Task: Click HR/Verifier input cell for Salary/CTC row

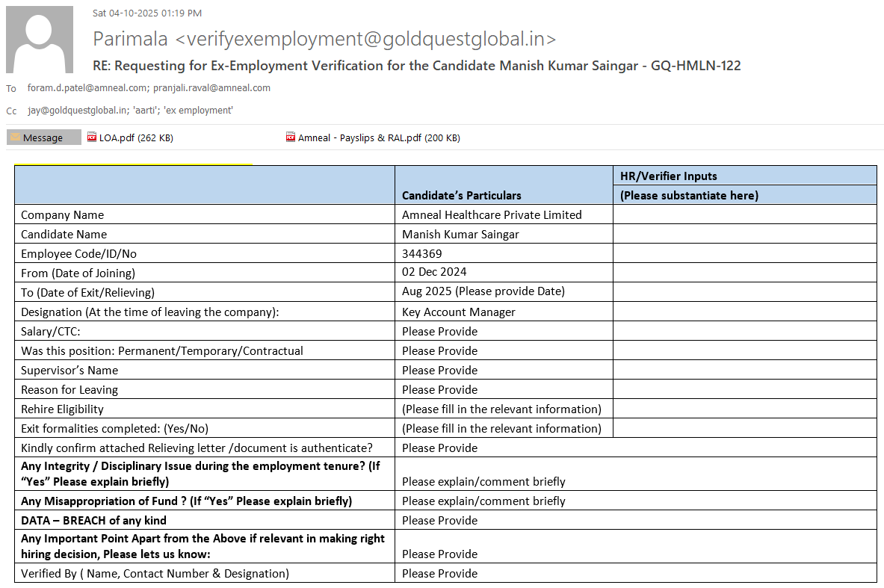Action: (x=744, y=331)
